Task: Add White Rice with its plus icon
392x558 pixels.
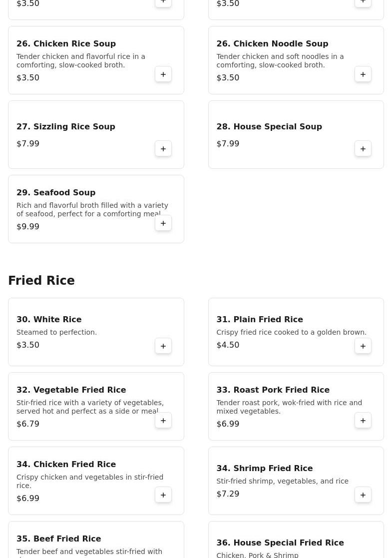Action: coord(163,346)
